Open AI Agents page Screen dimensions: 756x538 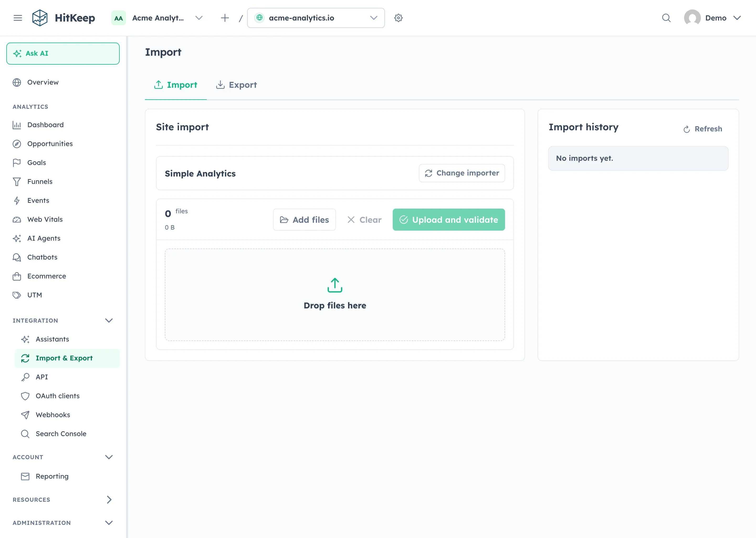pyautogui.click(x=63, y=238)
